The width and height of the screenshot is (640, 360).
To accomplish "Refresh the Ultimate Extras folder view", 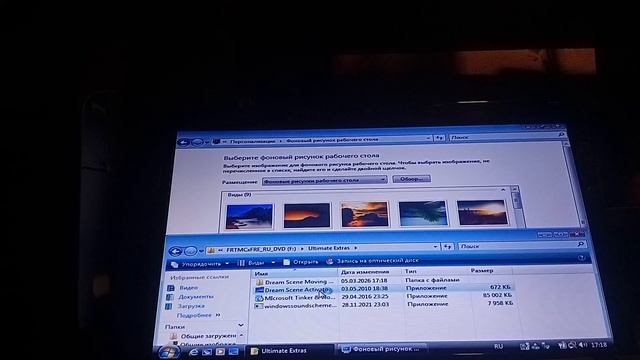I will (x=448, y=247).
